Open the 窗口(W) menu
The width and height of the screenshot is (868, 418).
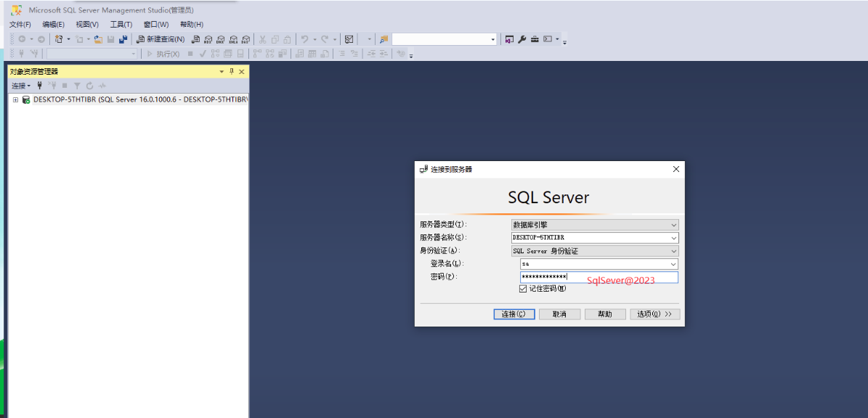tap(156, 25)
